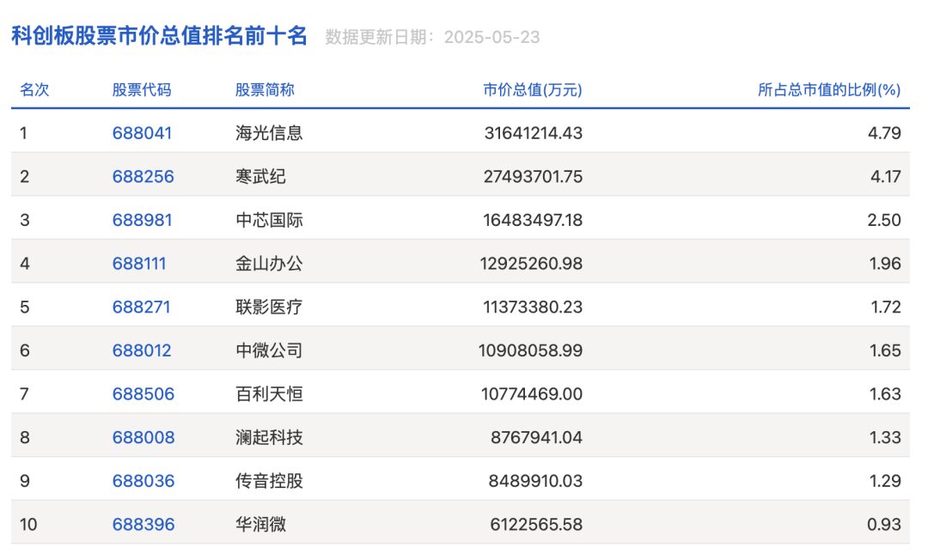The height and width of the screenshot is (560, 928).
Task: Open stock code 688012 link
Action: tap(142, 350)
